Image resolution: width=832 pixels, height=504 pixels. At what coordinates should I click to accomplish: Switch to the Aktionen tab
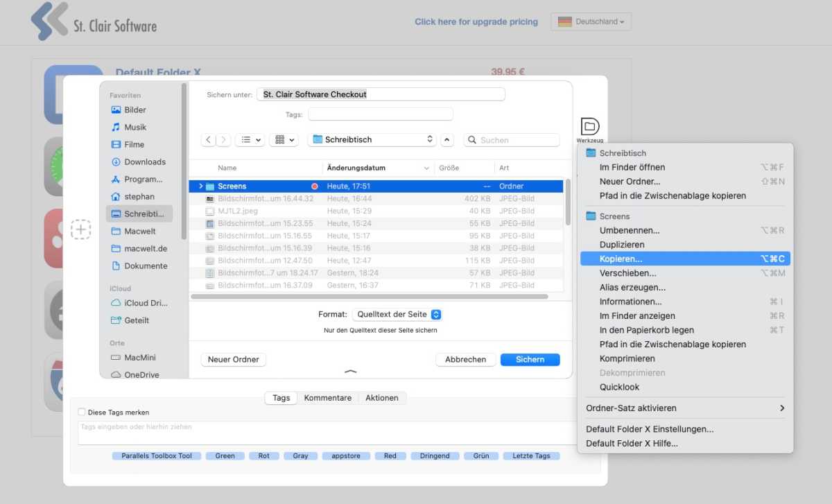[382, 398]
